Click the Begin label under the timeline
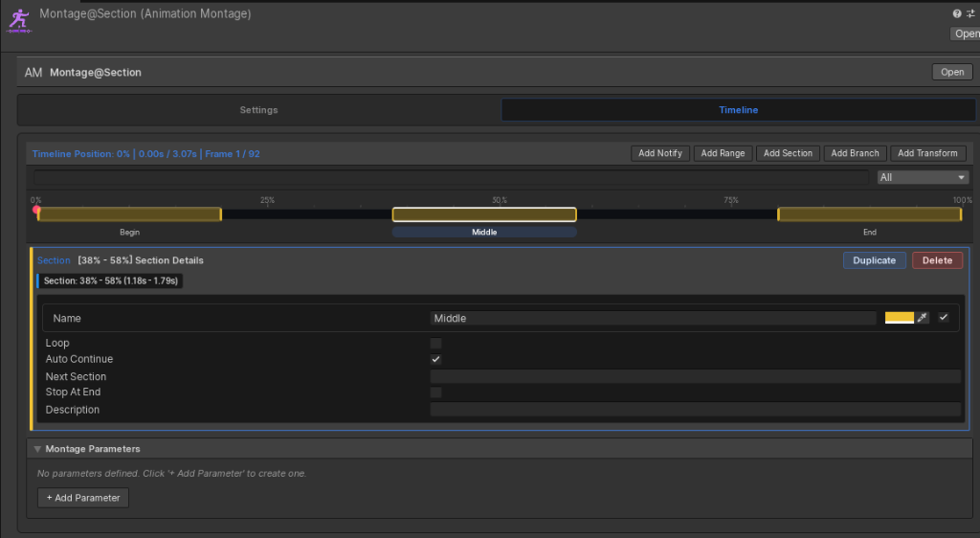The width and height of the screenshot is (980, 538). (129, 232)
